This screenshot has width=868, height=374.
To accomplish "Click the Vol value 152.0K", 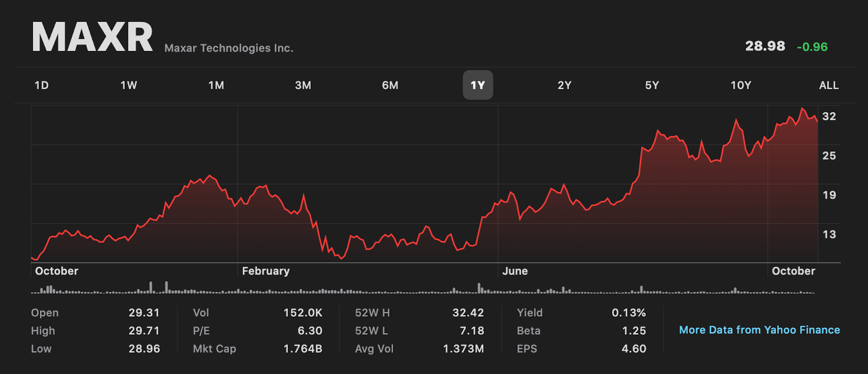I will coord(303,313).
